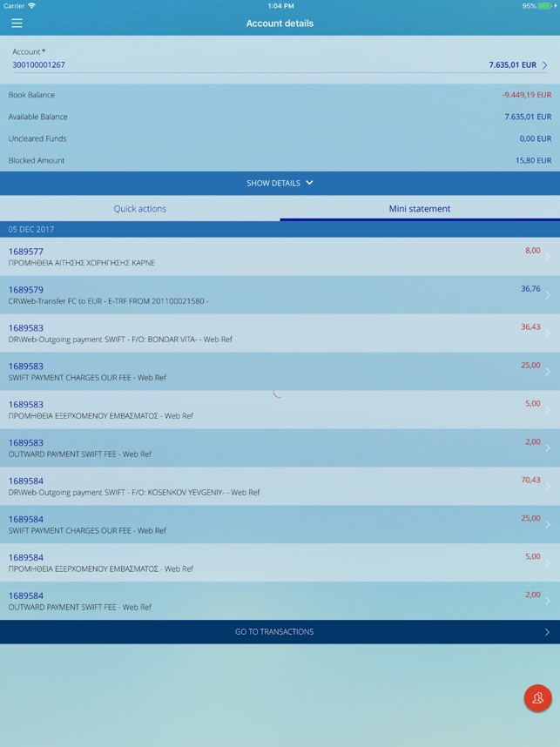This screenshot has height=747, width=560.
Task: Open payment to KOSENKOV YEVGENIY transaction
Action: (x=280, y=486)
